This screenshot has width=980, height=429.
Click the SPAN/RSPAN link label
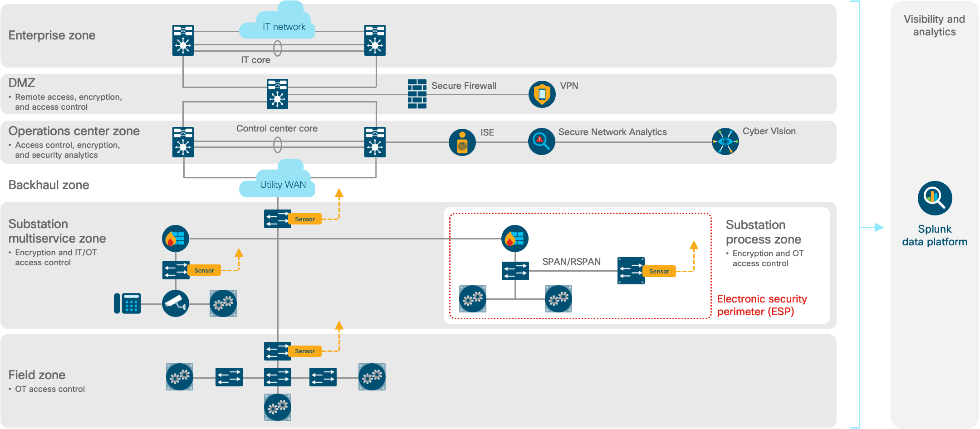click(x=571, y=262)
